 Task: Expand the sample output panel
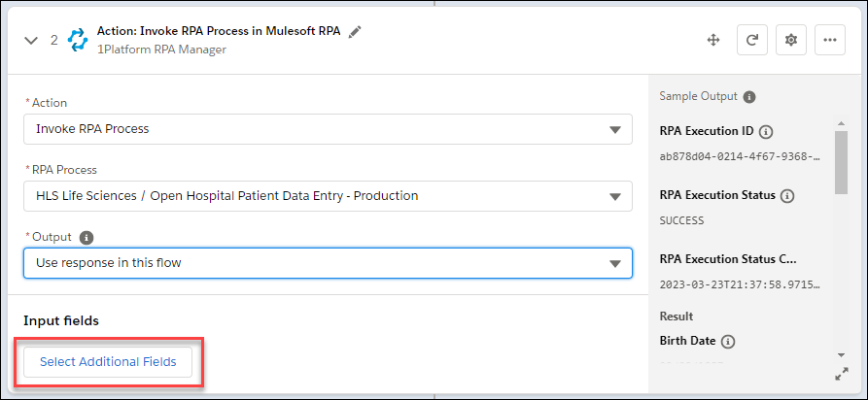point(841,374)
